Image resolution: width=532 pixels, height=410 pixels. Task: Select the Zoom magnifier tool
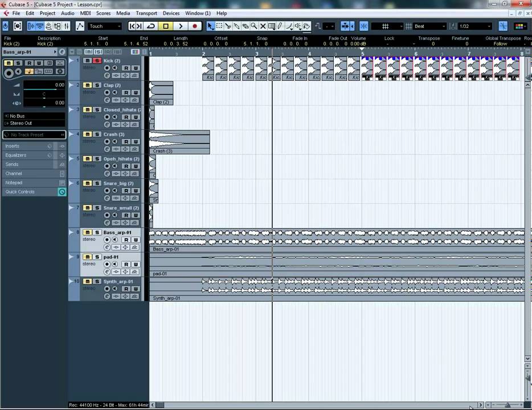pos(254,26)
